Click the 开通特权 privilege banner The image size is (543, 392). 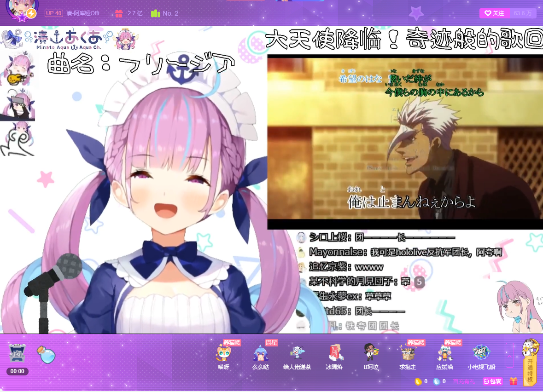point(530,363)
